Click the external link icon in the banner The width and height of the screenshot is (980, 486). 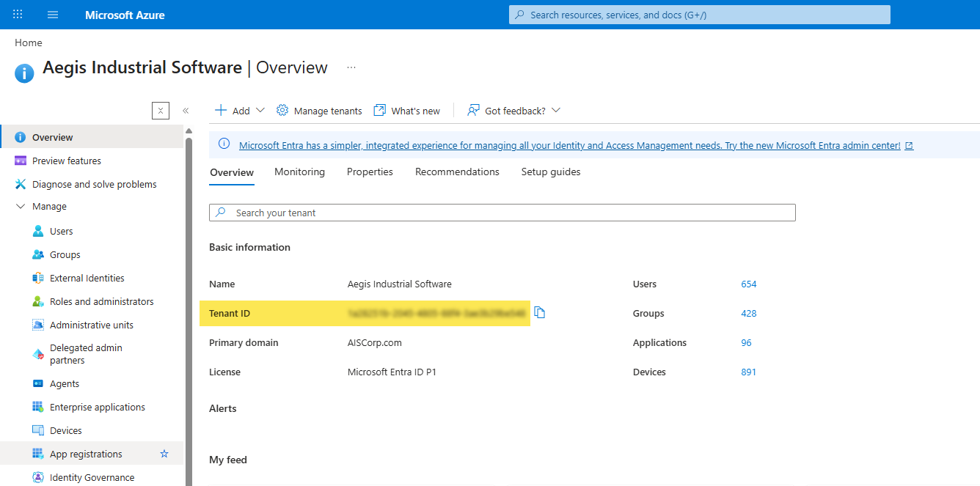pos(910,146)
